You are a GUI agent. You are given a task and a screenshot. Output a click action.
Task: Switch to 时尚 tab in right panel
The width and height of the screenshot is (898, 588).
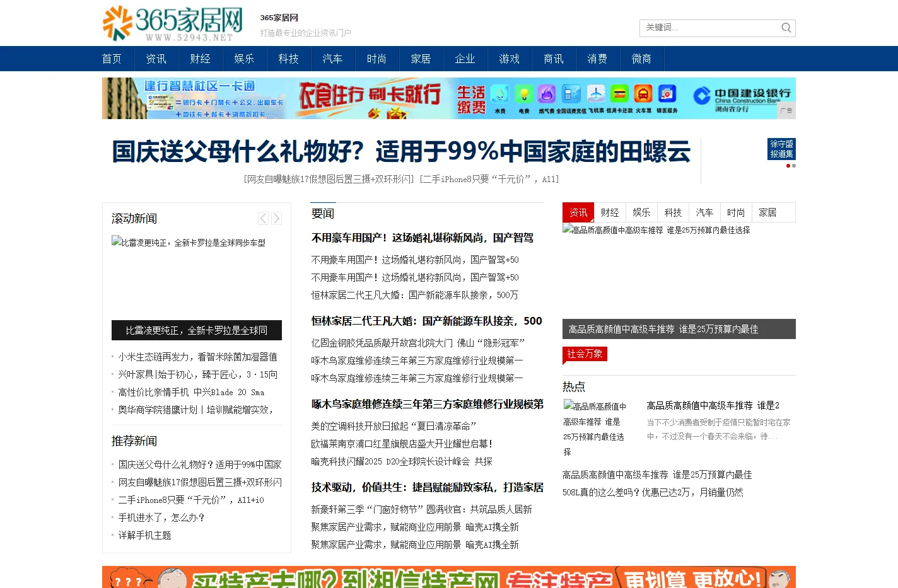[x=736, y=212]
